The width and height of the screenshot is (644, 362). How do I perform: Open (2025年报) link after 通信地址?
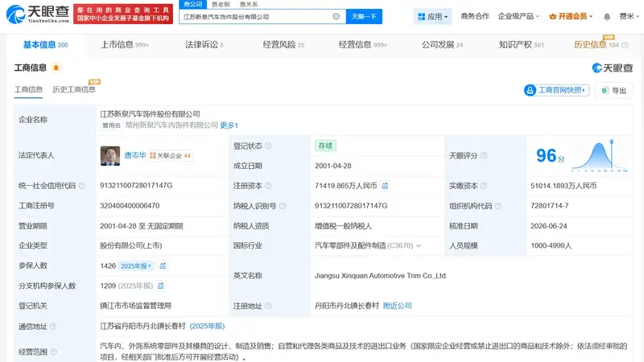pyautogui.click(x=207, y=326)
